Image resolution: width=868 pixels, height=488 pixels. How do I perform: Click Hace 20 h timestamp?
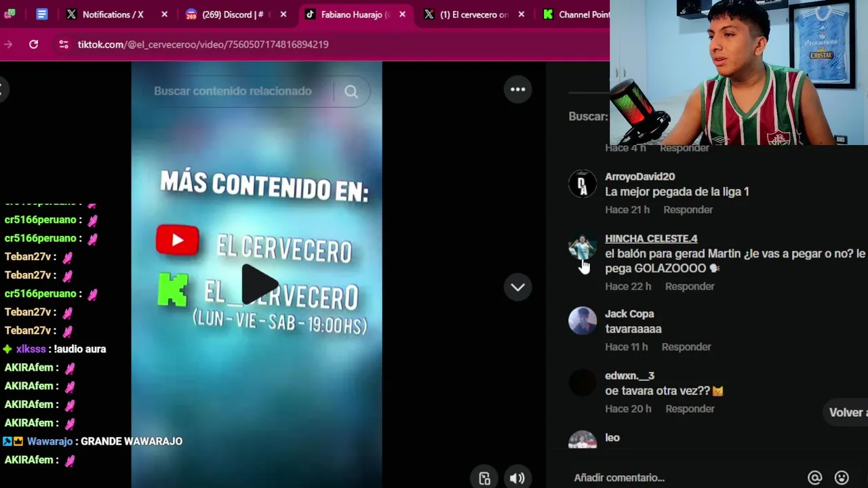pyautogui.click(x=628, y=409)
